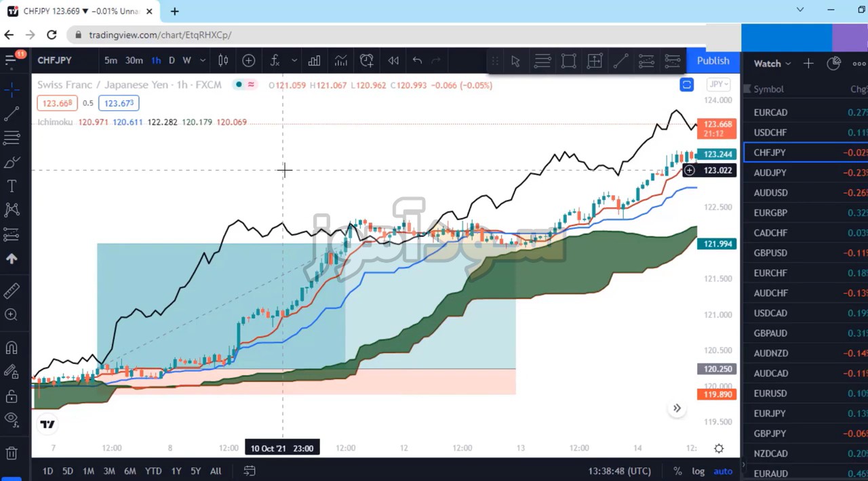Click the blue 123.673 buy price button
The image size is (868, 481).
(x=119, y=103)
